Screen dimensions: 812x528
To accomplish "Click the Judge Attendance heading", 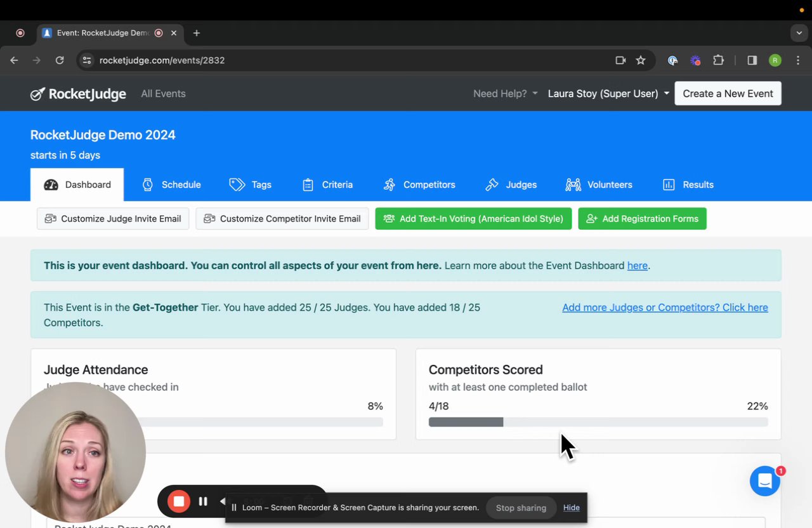I will tap(96, 369).
